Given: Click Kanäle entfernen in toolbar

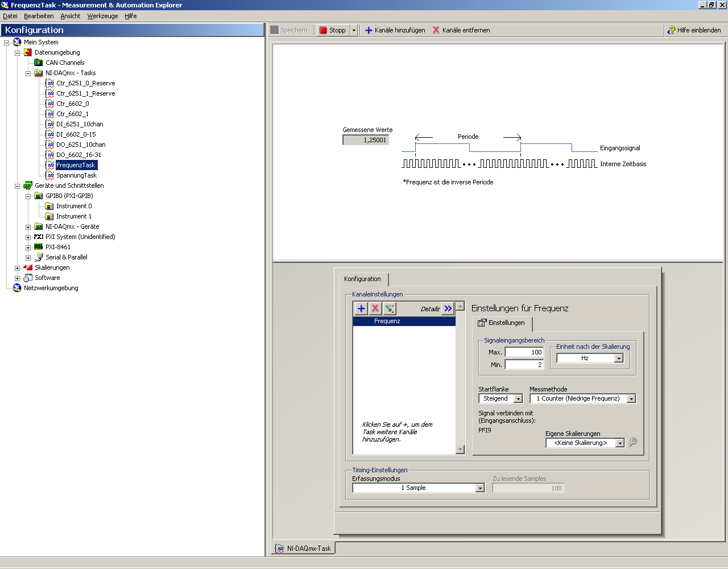Looking at the screenshot, I should click(461, 30).
